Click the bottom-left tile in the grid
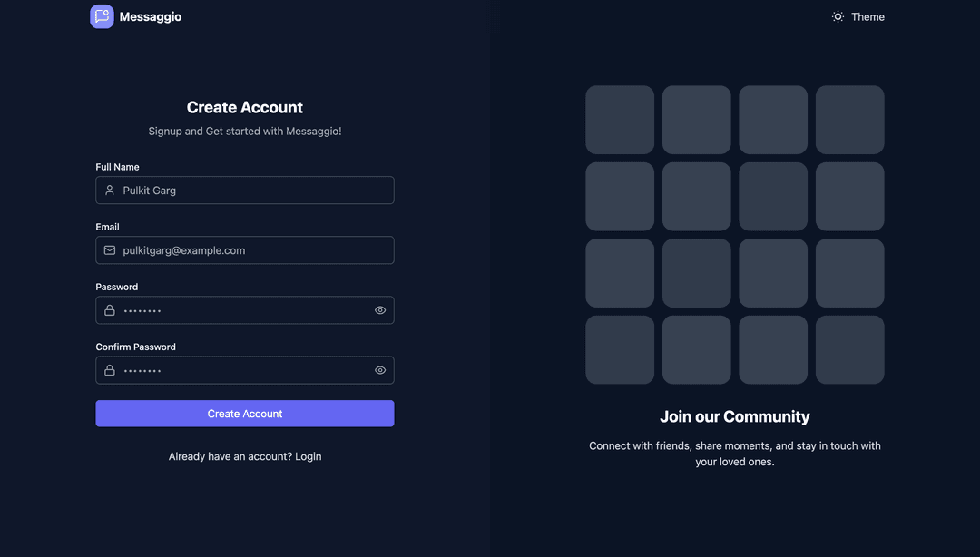Viewport: 980px width, 557px height. pyautogui.click(x=620, y=349)
